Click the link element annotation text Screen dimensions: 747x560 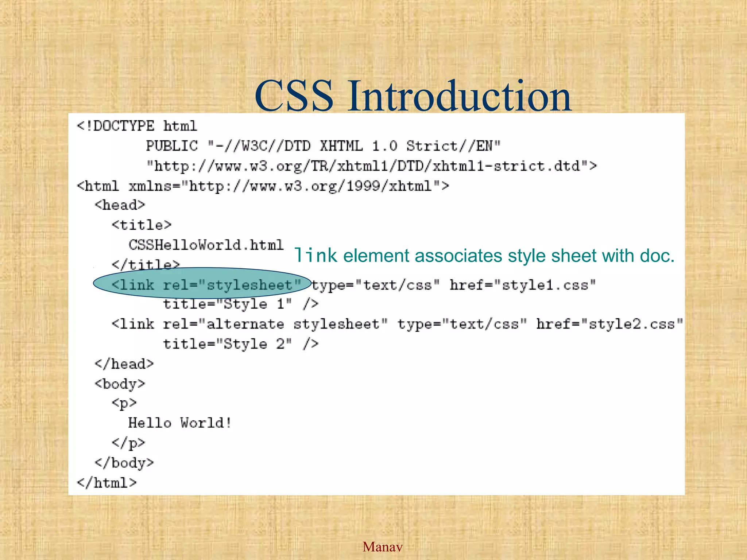click(484, 256)
